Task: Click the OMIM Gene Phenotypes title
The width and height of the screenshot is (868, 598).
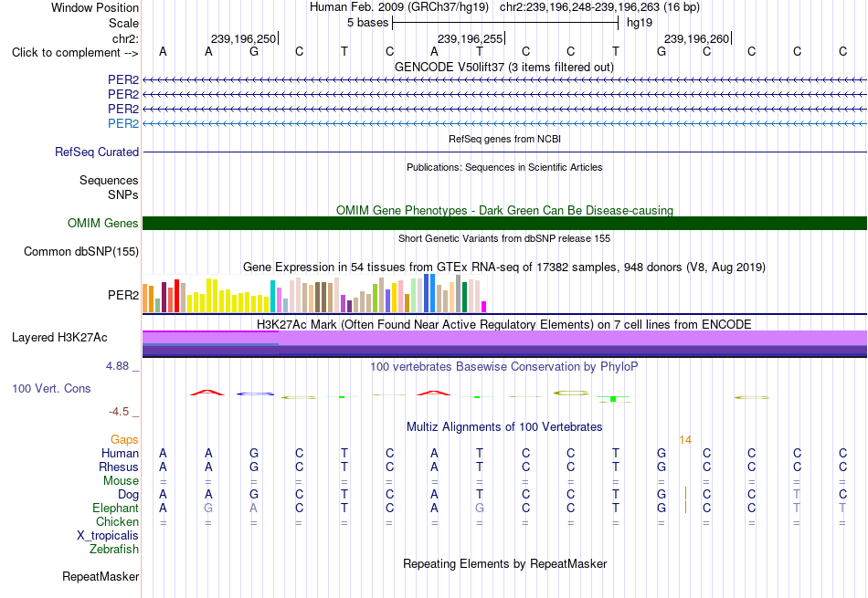Action: click(505, 210)
